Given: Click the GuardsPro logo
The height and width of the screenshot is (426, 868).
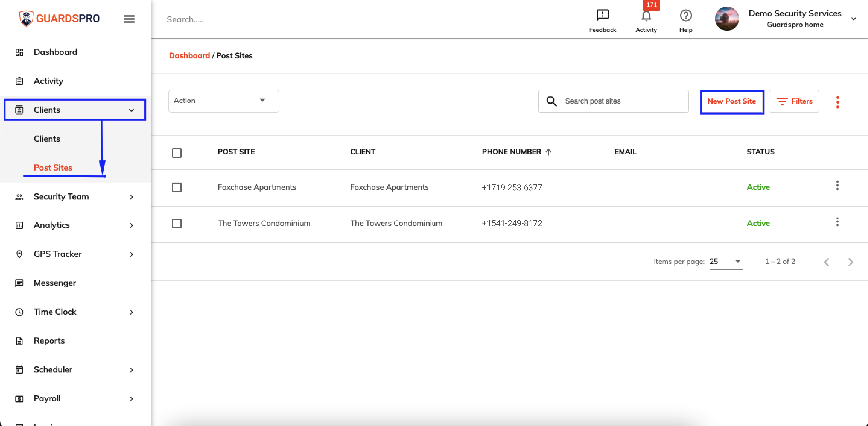Looking at the screenshot, I should [59, 18].
